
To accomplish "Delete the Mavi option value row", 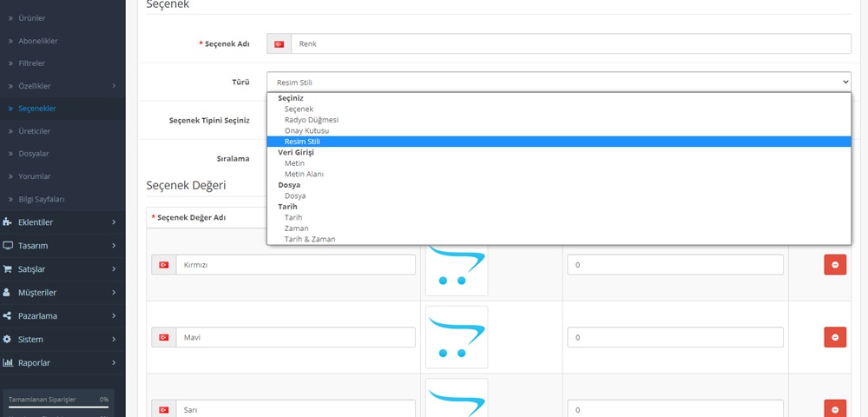I will click(834, 337).
